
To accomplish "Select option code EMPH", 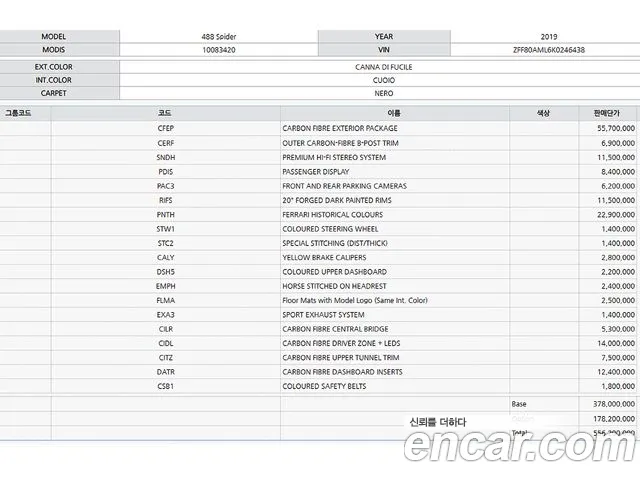I will coord(166,286).
